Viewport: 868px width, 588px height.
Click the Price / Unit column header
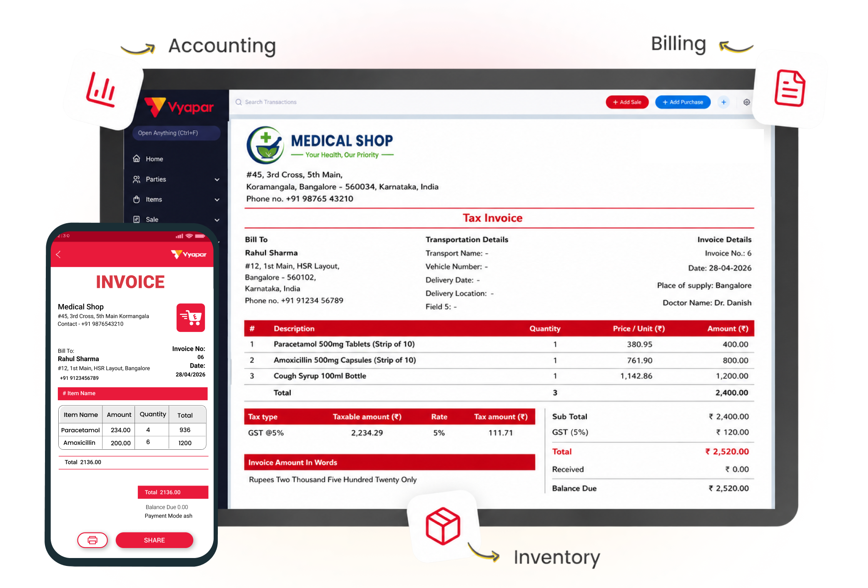point(639,329)
